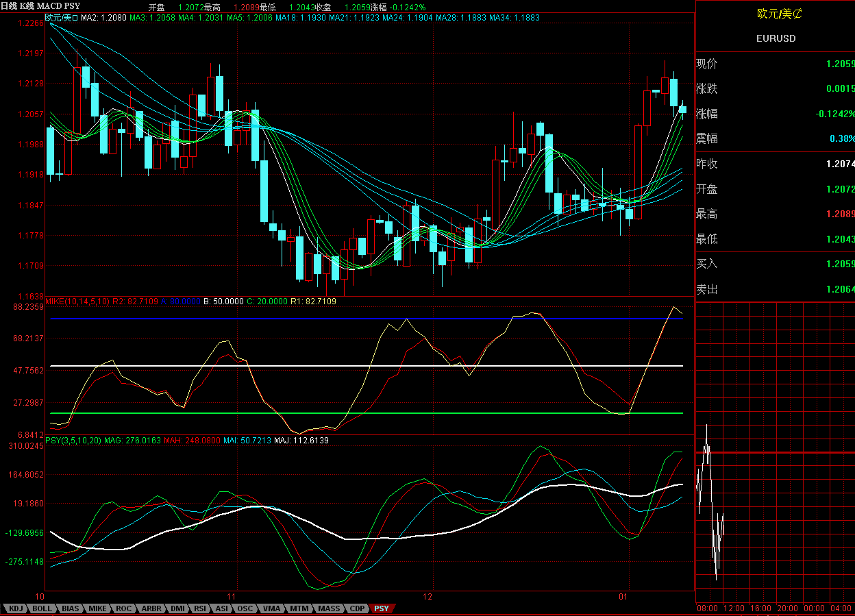The height and width of the screenshot is (616, 855).
Task: Switch to the ROC tab
Action: pos(124,608)
